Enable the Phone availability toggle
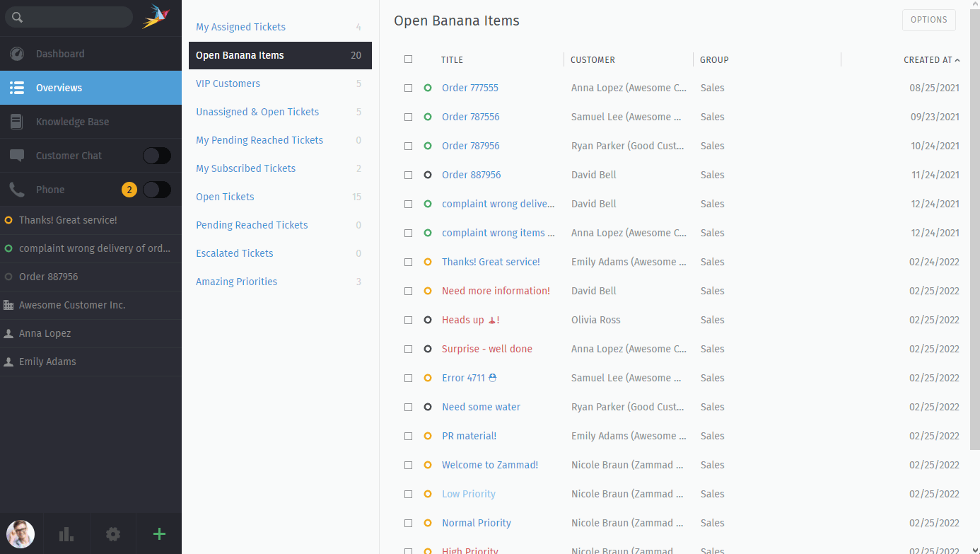The height and width of the screenshot is (554, 980). [157, 189]
